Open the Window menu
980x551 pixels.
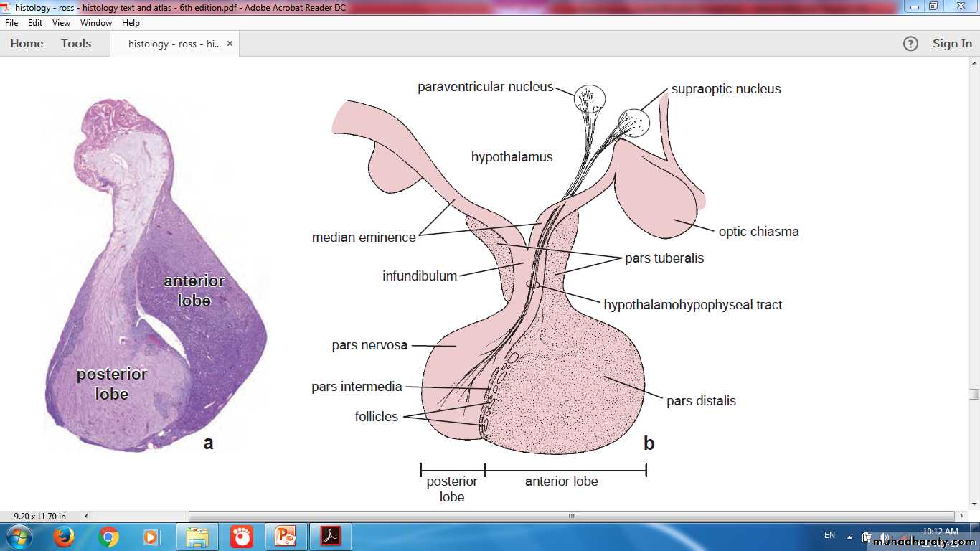(x=95, y=23)
